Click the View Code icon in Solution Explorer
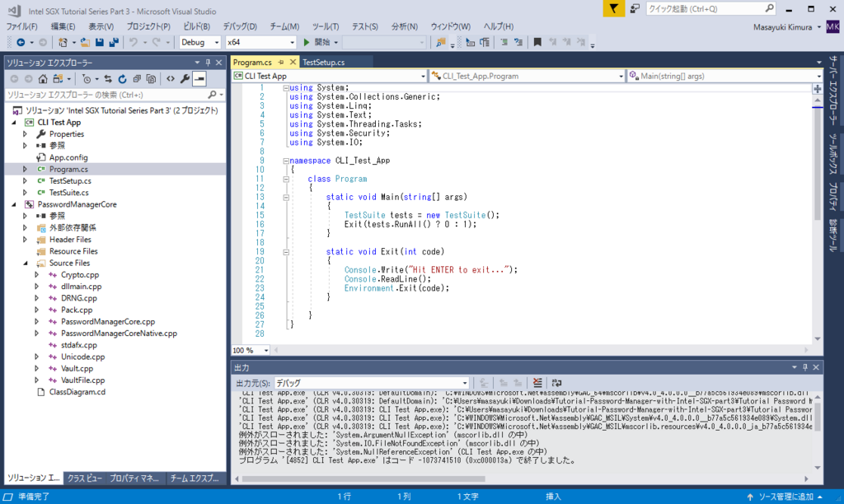 pos(170,79)
